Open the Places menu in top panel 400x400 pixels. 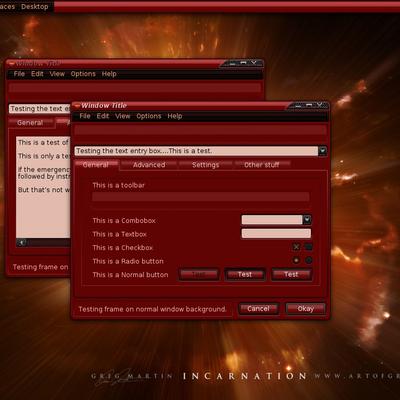(7, 6)
